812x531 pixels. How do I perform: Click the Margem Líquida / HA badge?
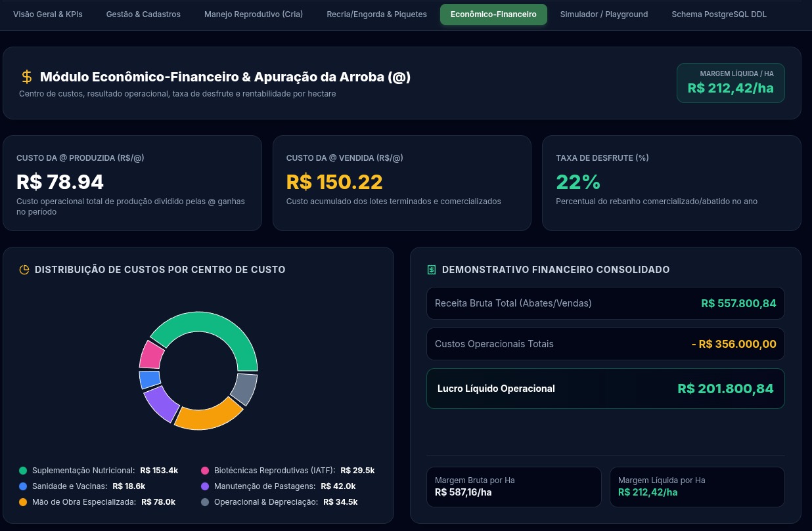[x=731, y=83]
